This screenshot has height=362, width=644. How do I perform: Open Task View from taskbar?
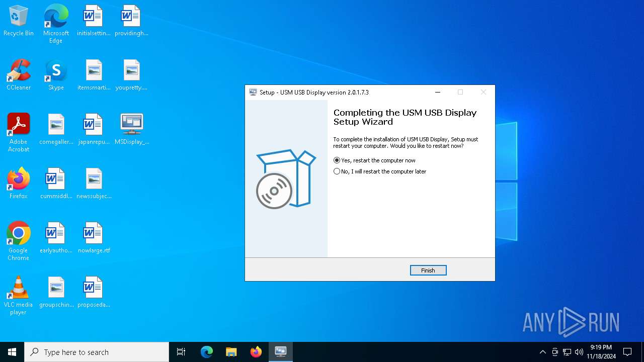tap(181, 352)
